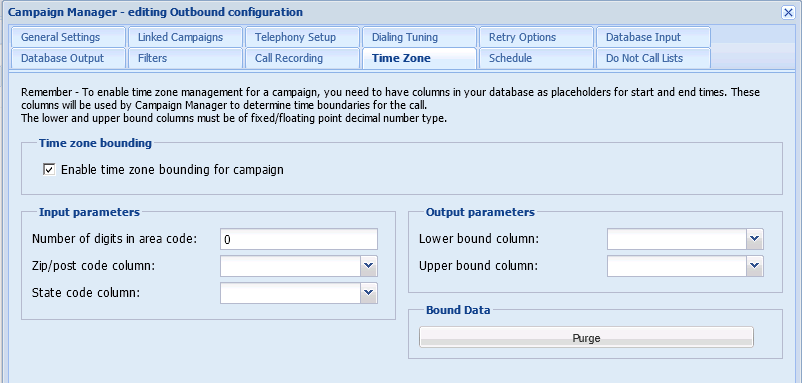Viewport: 802px width, 383px height.
Task: Disable time zone bounding for campaign checkbox
Action: pyautogui.click(x=49, y=169)
